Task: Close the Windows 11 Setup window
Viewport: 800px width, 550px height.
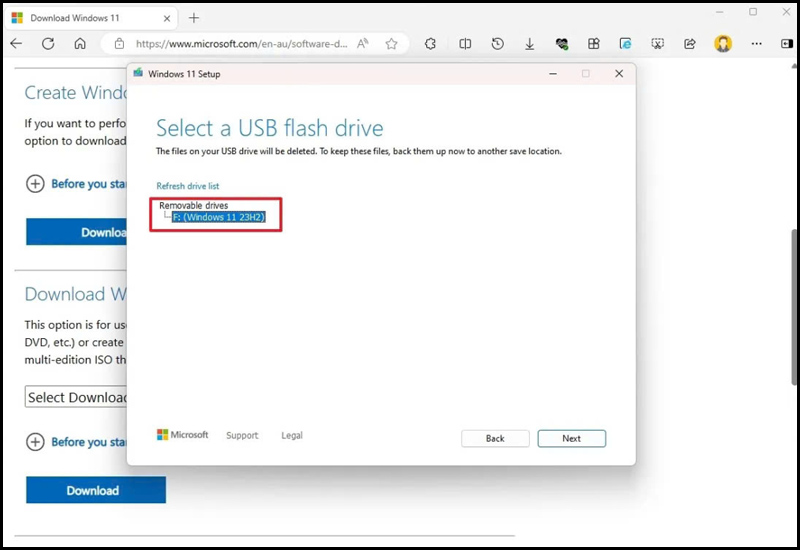Action: pos(619,73)
